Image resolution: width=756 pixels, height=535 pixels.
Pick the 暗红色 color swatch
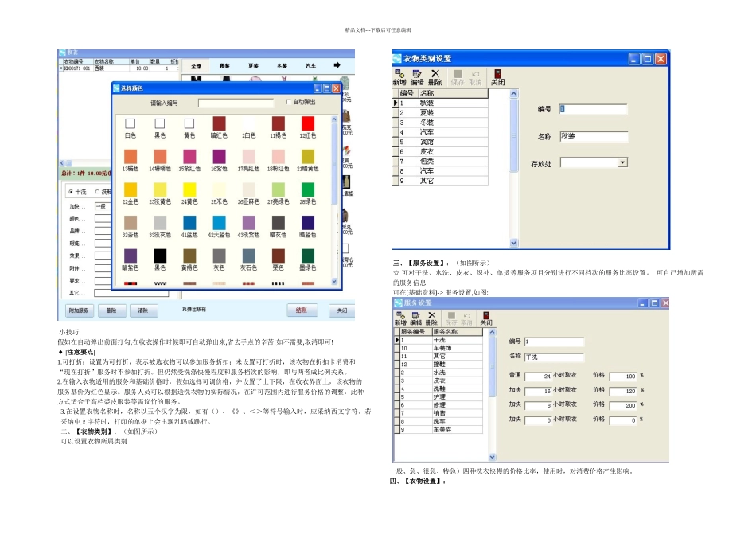(219, 123)
